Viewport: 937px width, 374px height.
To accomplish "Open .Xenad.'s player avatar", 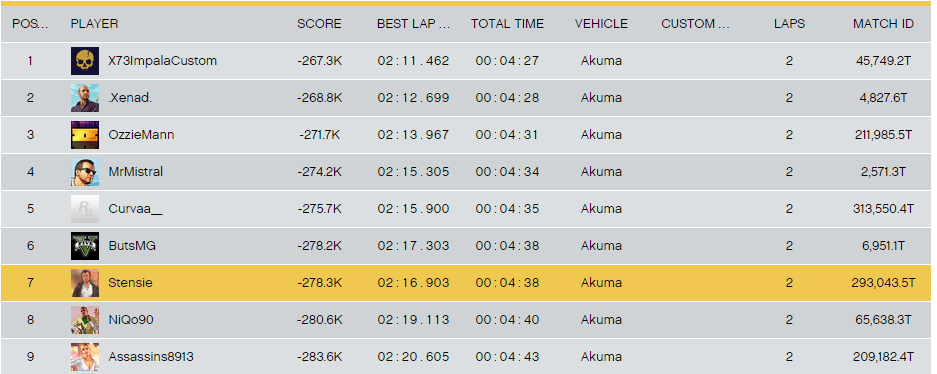I will tap(85, 98).
